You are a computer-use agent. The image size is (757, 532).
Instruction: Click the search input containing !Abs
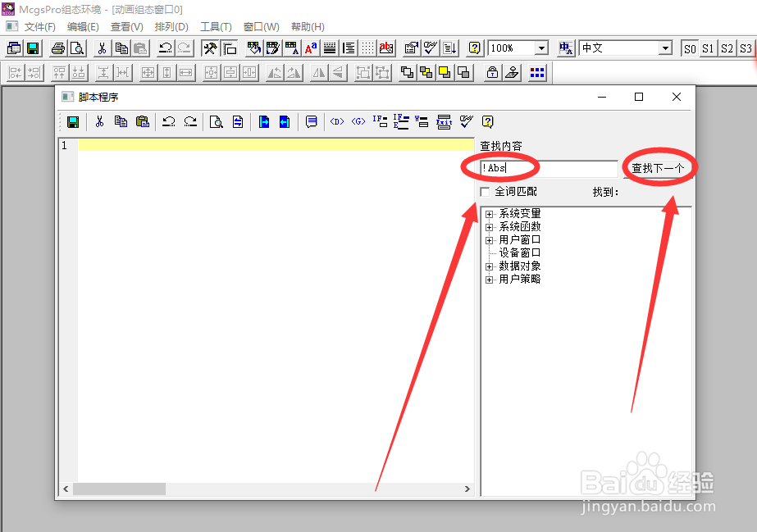click(x=549, y=168)
